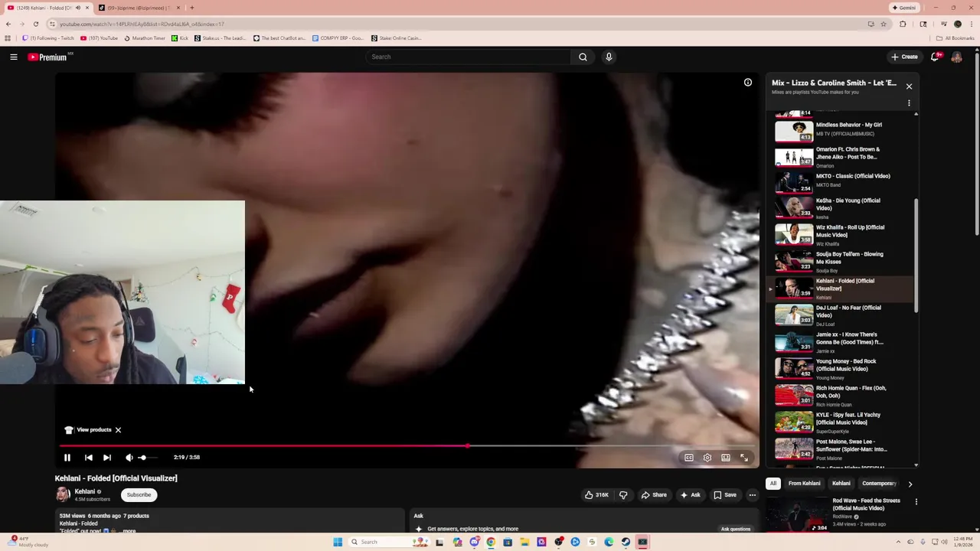
Task: Click the search magnifier button
Action: [x=583, y=57]
